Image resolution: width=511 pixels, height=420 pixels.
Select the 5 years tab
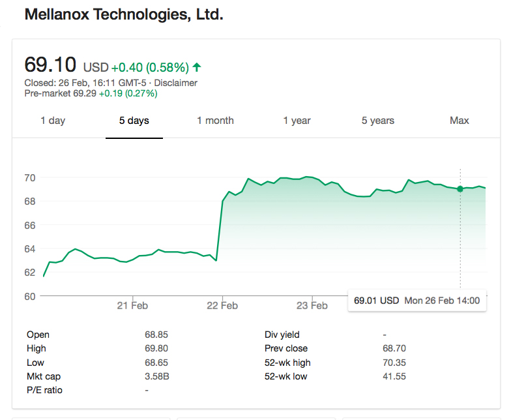click(378, 121)
